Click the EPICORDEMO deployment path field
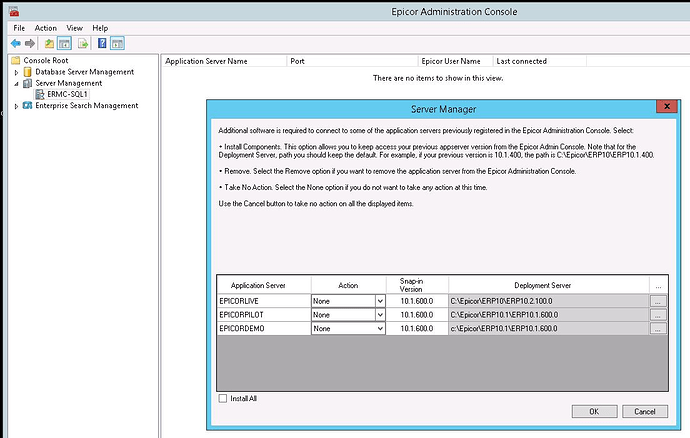The width and height of the screenshot is (690, 438). pos(549,328)
